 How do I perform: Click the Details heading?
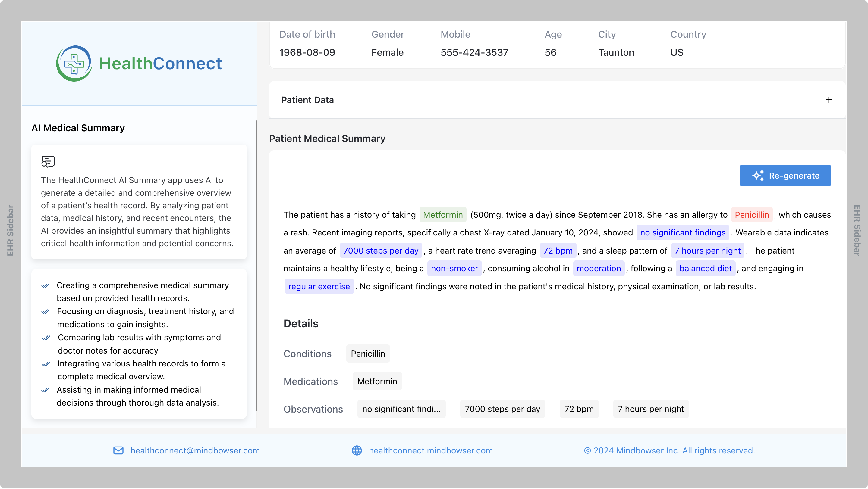point(301,323)
